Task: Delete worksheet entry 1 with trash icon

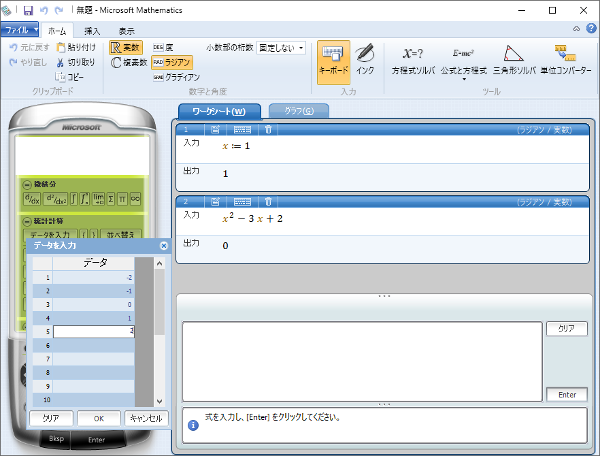Action: pos(268,130)
